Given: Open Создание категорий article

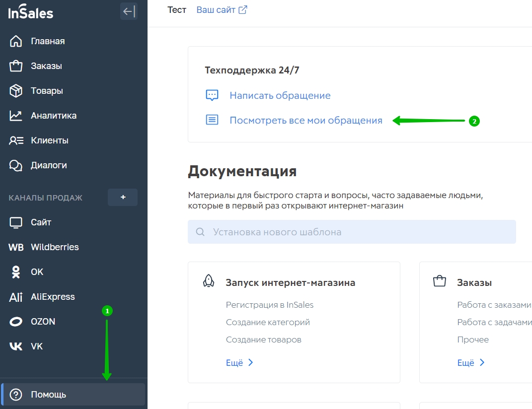Looking at the screenshot, I should coord(268,322).
